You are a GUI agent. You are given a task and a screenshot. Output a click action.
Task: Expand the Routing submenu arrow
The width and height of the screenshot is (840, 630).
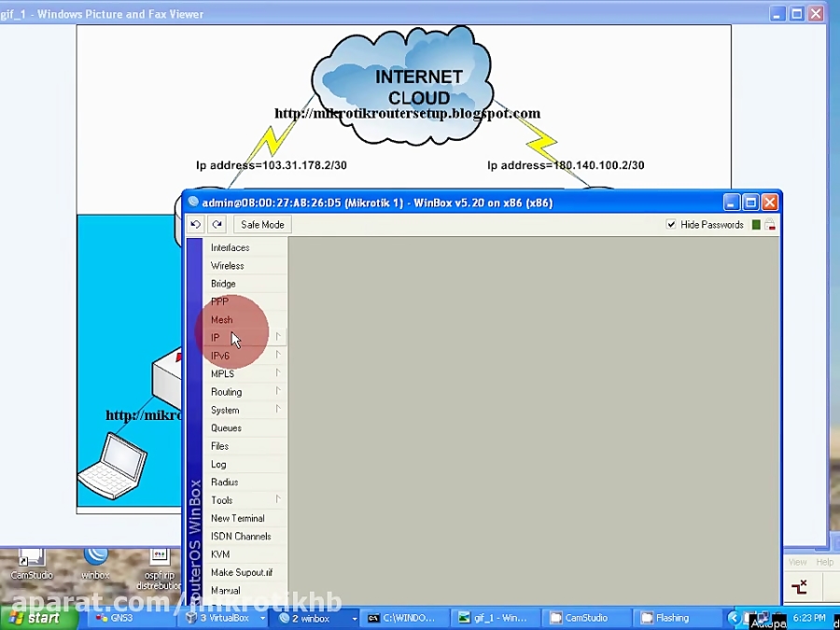pos(277,392)
